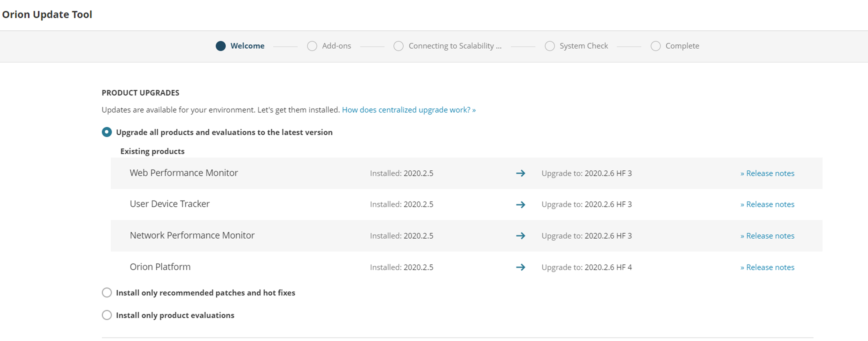Select Install only product evaluations radio
This screenshot has width=868, height=341.
107,315
